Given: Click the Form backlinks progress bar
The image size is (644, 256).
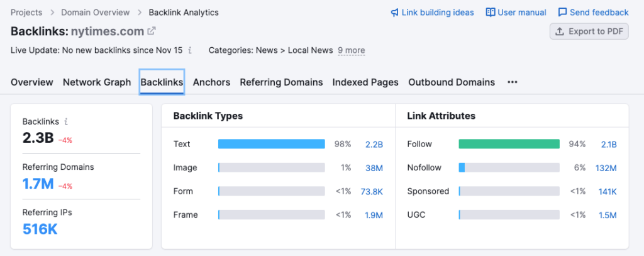Looking at the screenshot, I should coord(272,191).
